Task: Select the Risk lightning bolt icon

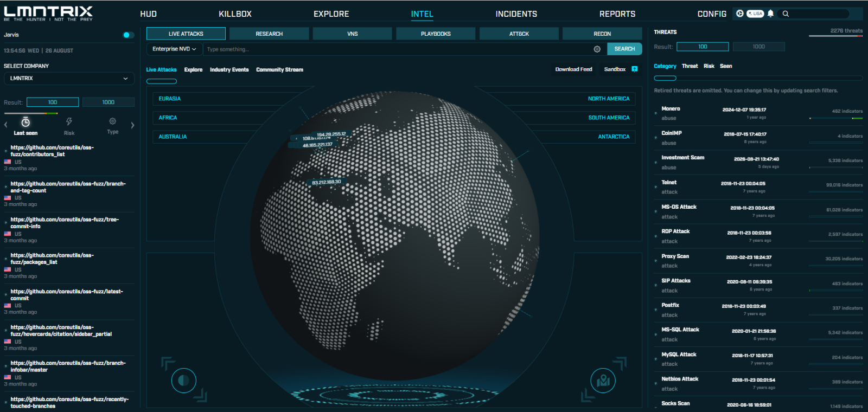Action: tap(69, 121)
